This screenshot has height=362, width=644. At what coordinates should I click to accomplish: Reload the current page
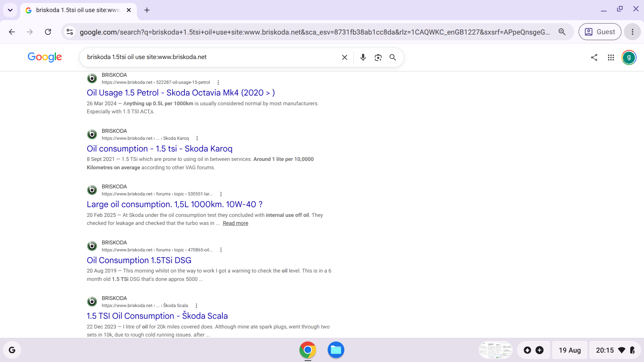48,32
